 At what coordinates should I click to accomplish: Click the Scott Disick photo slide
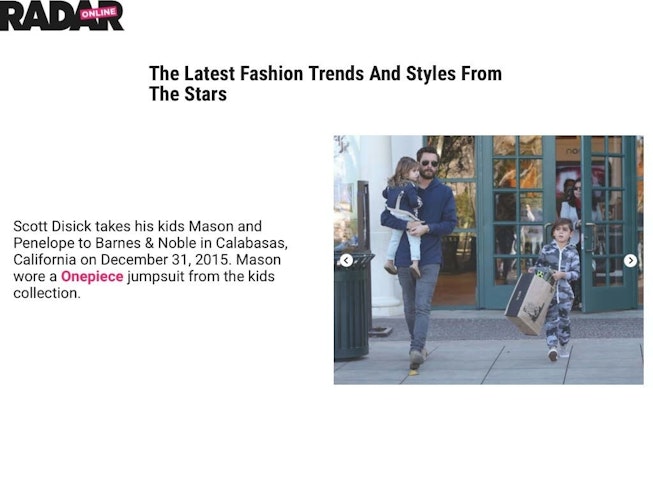tap(489, 260)
